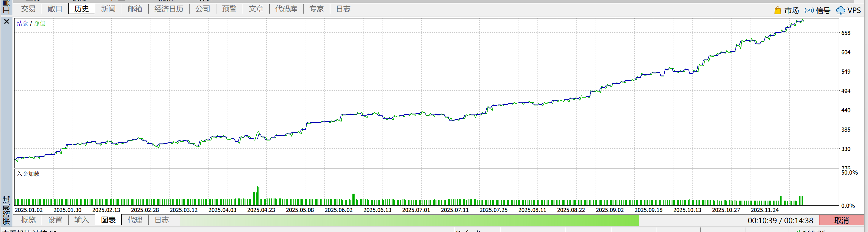Image resolution: width=868 pixels, height=232 pixels.
Task: Click the 2025.03.12 date label
Action: click(x=184, y=210)
